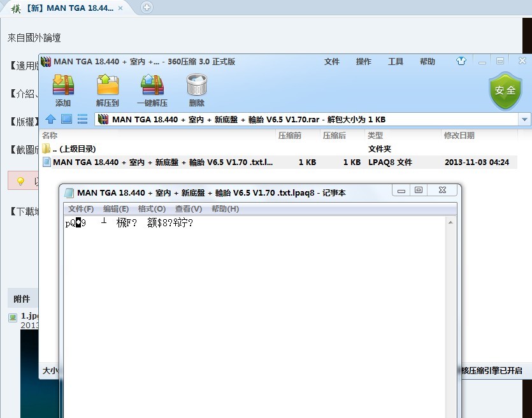Viewport: 532px width, 418px height.
Task: Switch to list view mode
Action: click(82, 119)
